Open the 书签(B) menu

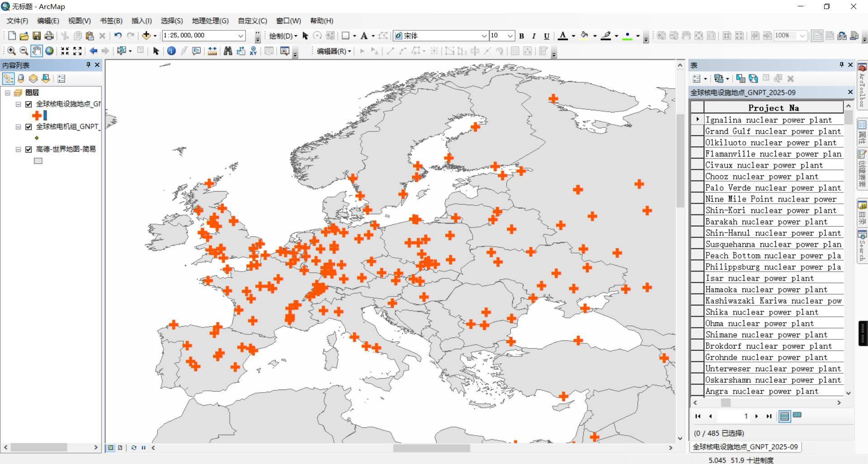111,21
